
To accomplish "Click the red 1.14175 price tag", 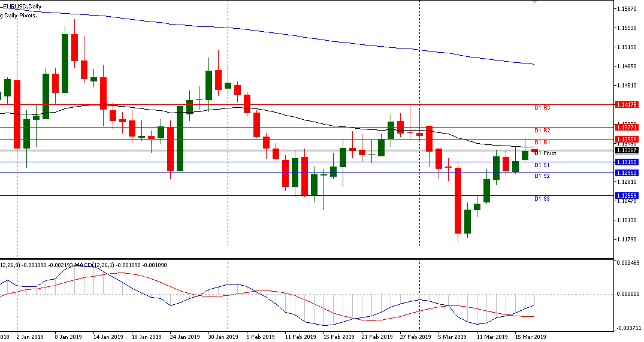I will [627, 104].
